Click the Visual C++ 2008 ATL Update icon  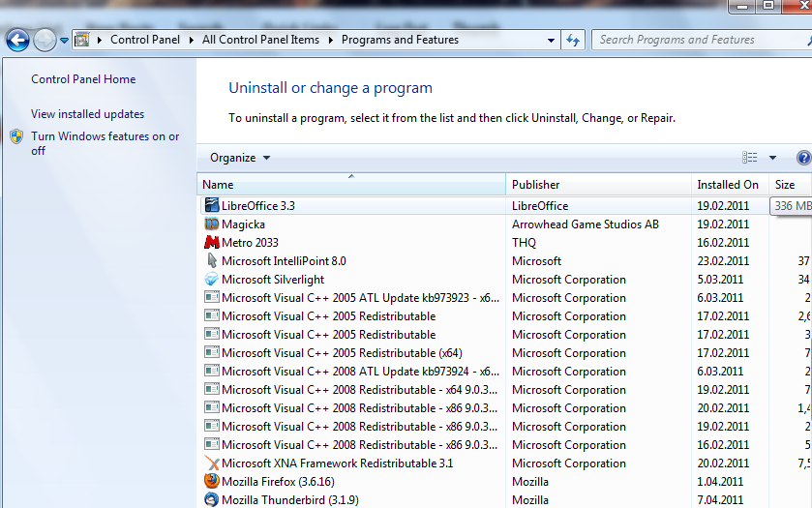pos(211,371)
